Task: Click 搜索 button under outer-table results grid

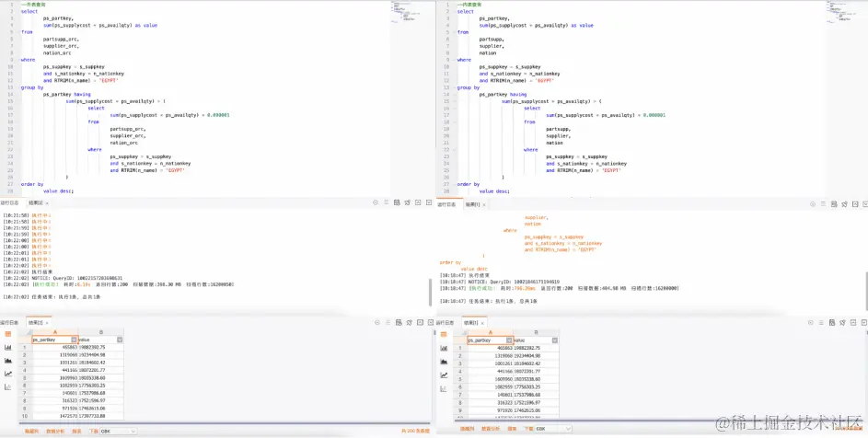Action: click(76, 431)
